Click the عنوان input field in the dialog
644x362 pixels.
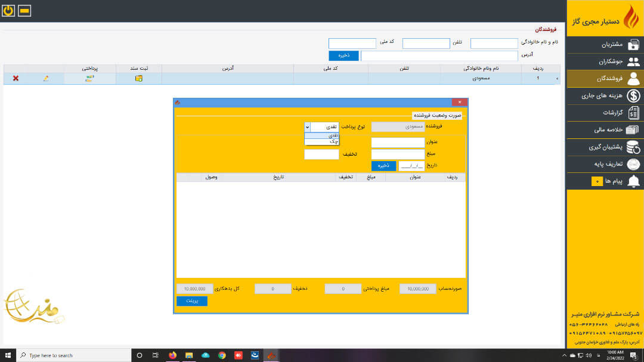tap(398, 143)
